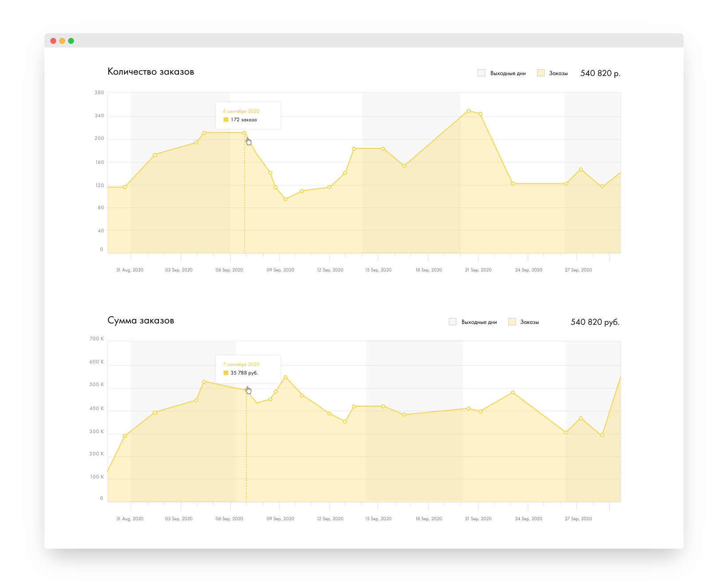Click the '15 Sep, 2020' label on the bottom chart axis
The image size is (728, 582).
pos(378,519)
